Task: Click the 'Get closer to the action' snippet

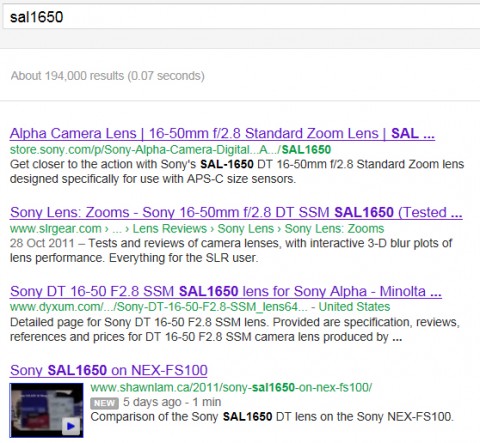Action: point(237,172)
